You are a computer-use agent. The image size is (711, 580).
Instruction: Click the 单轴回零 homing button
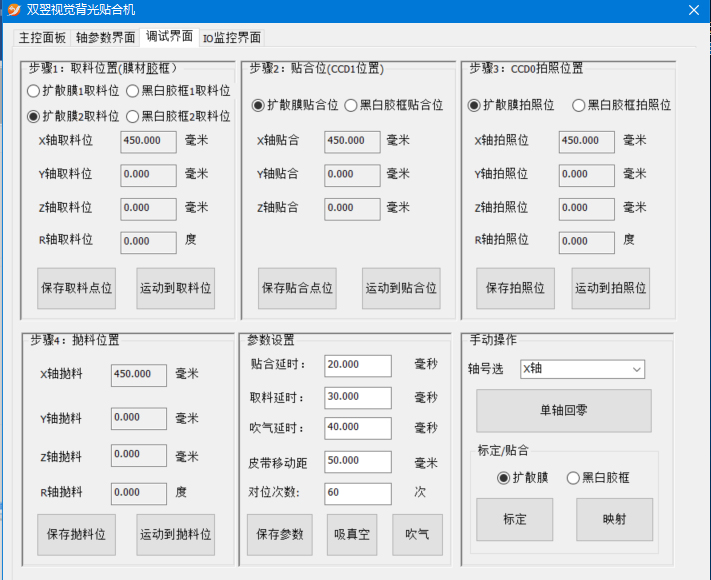click(x=563, y=411)
